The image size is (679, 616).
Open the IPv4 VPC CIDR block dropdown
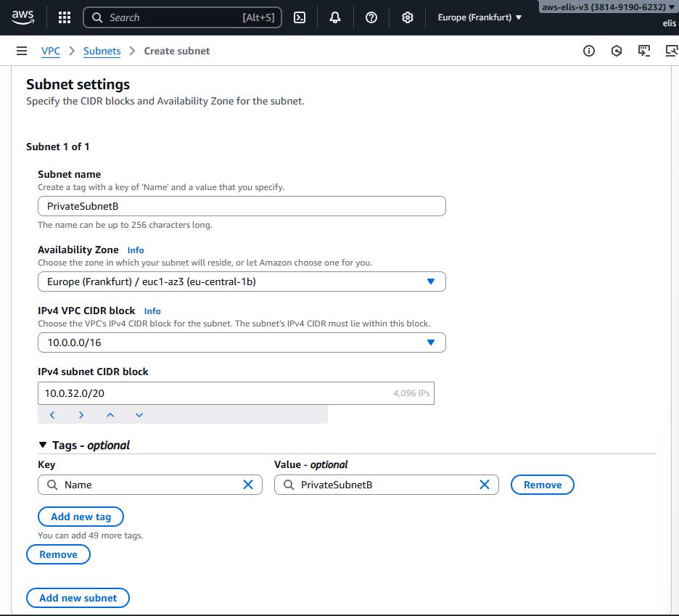point(242,342)
